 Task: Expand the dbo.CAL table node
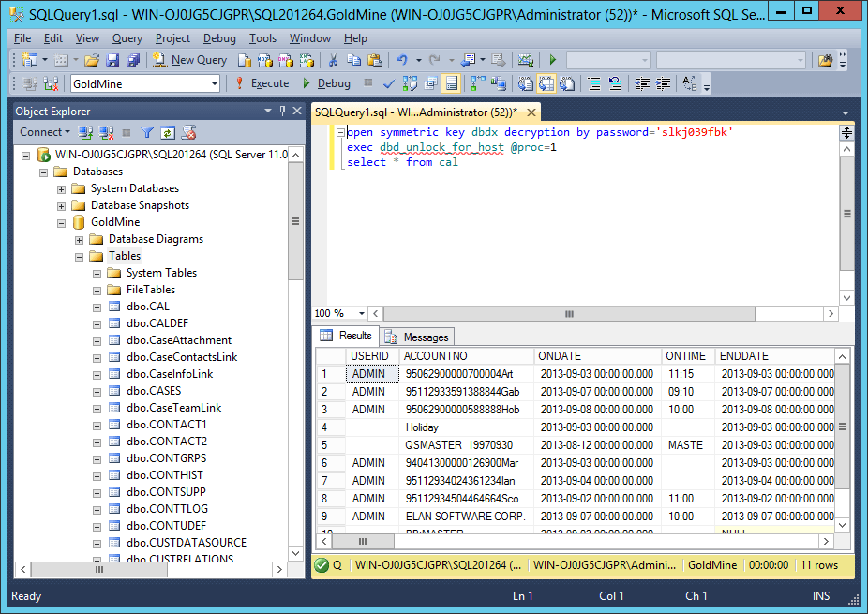point(97,307)
